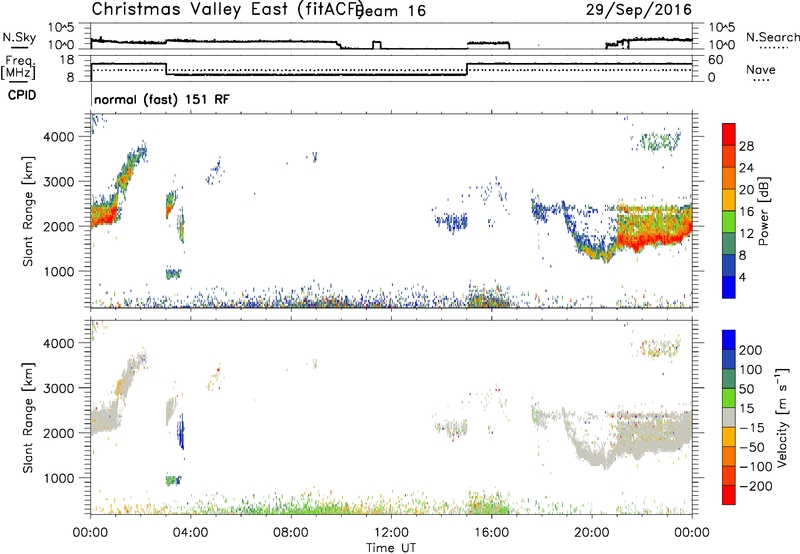The image size is (800, 554).
Task: Click the '04:00' time tick label
Action: click(x=191, y=533)
